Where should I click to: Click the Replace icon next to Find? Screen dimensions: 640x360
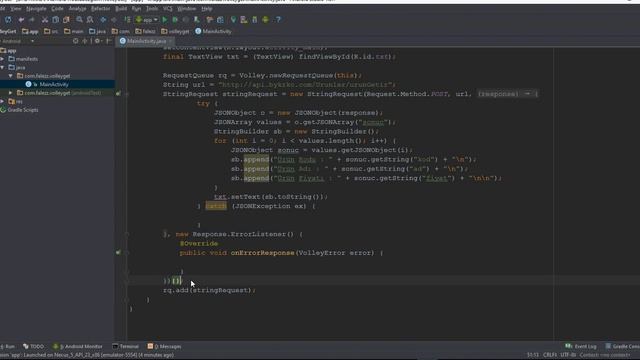90,20
